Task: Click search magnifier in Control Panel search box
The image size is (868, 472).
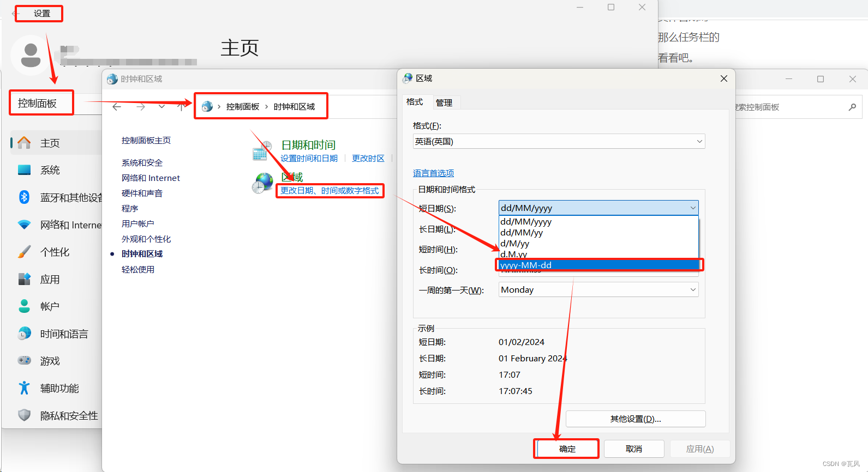Action: 852,107
